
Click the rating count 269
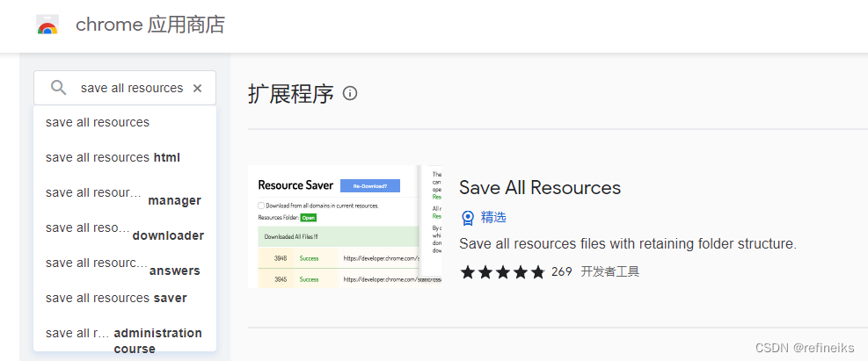561,272
